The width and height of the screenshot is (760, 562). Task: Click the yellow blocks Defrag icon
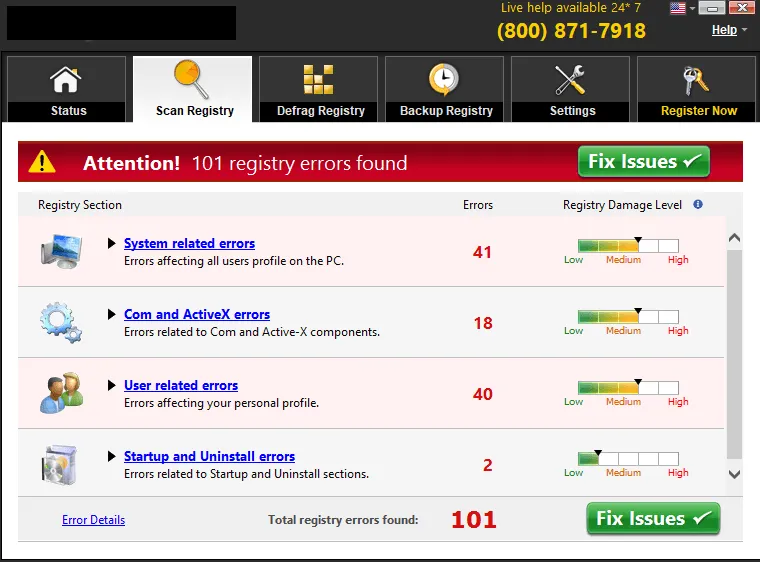(318, 79)
